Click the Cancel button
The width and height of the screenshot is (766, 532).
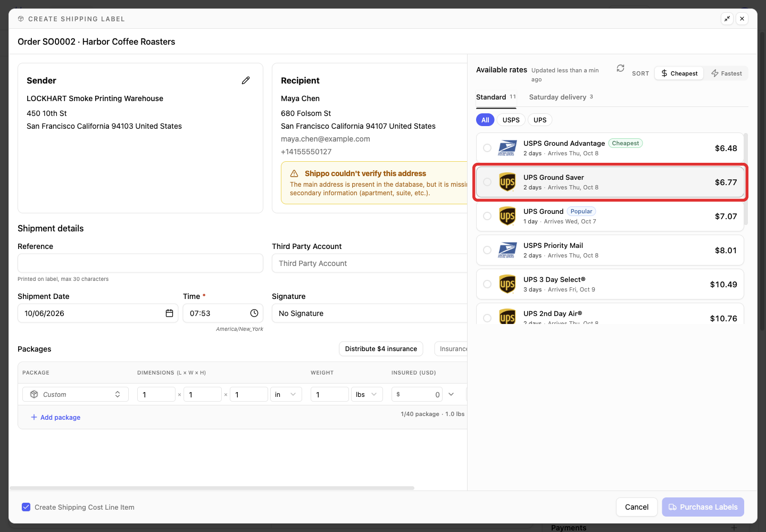pyautogui.click(x=637, y=507)
